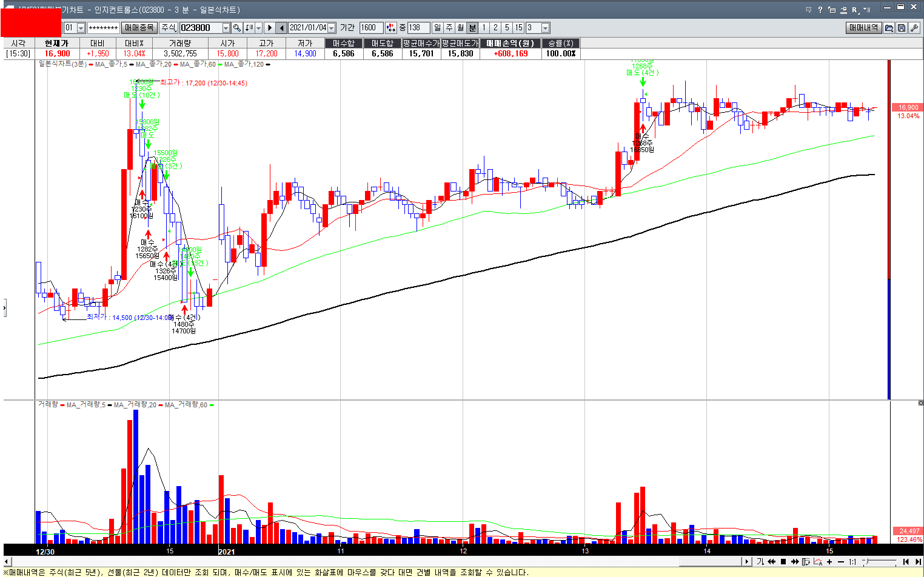Click the sort order icon beside the magnifier
924x577 pixels.
tap(249, 28)
